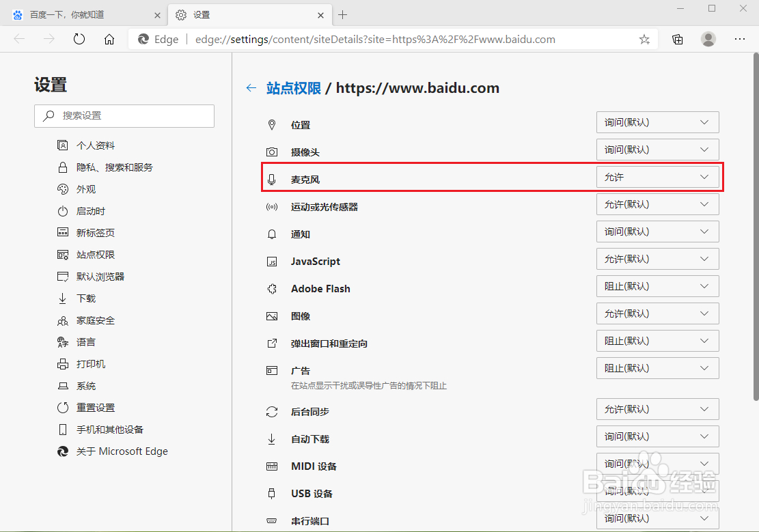
Task: Add page to favorites star icon
Action: point(644,39)
